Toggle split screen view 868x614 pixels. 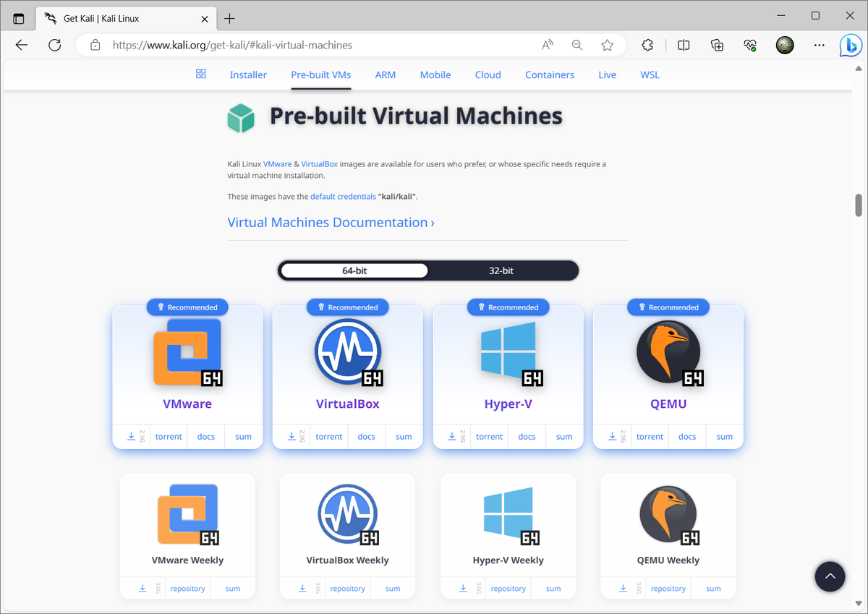click(x=684, y=45)
